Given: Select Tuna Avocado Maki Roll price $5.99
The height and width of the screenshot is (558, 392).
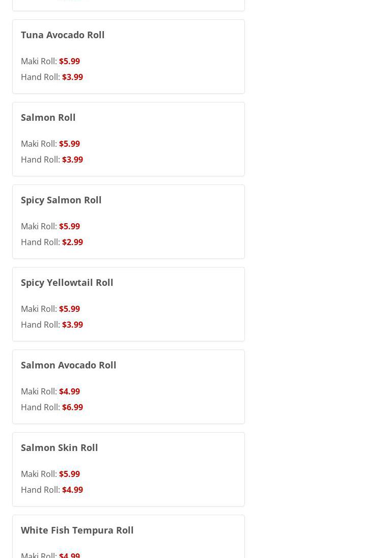Looking at the screenshot, I should pos(69,61).
